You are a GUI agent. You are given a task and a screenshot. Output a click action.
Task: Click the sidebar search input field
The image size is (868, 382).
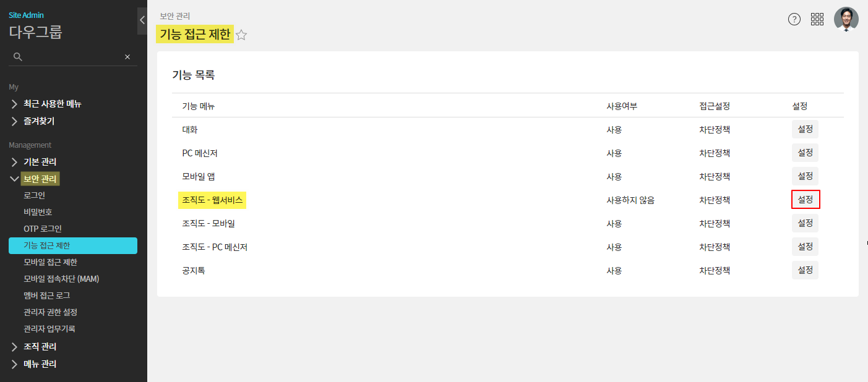[72, 57]
